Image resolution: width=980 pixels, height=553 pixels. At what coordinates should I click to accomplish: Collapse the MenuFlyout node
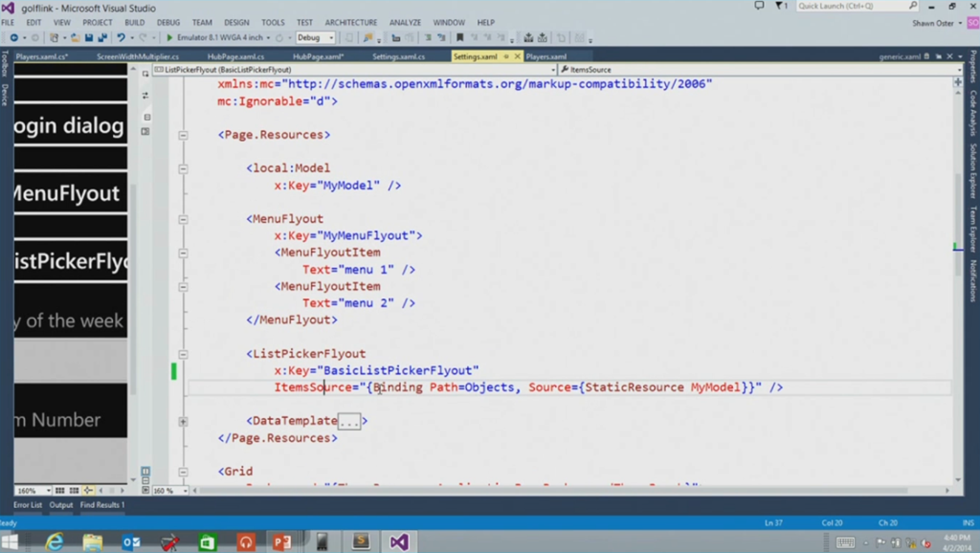pyautogui.click(x=183, y=219)
